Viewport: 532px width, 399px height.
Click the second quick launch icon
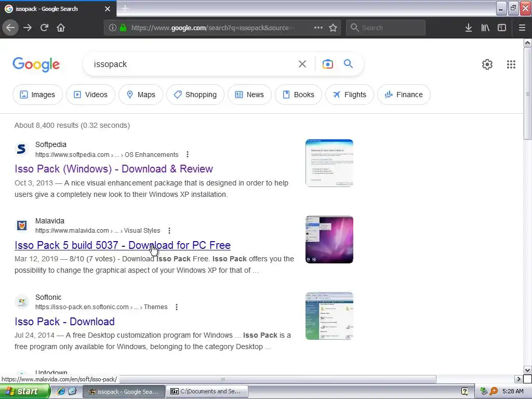73,392
